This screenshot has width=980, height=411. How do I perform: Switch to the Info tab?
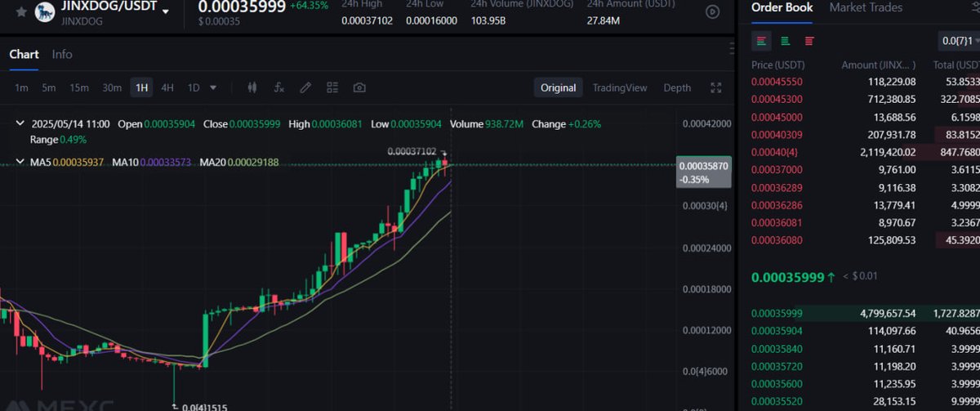pos(62,54)
